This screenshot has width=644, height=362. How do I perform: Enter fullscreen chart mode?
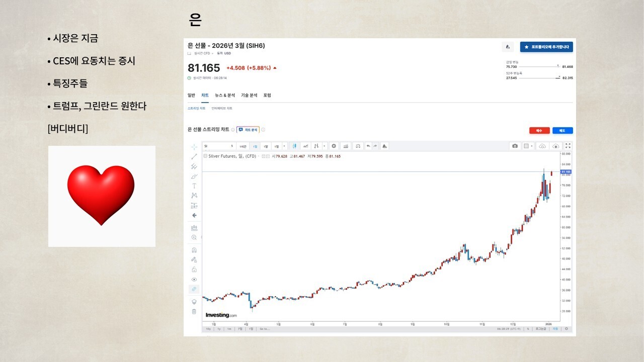568,146
